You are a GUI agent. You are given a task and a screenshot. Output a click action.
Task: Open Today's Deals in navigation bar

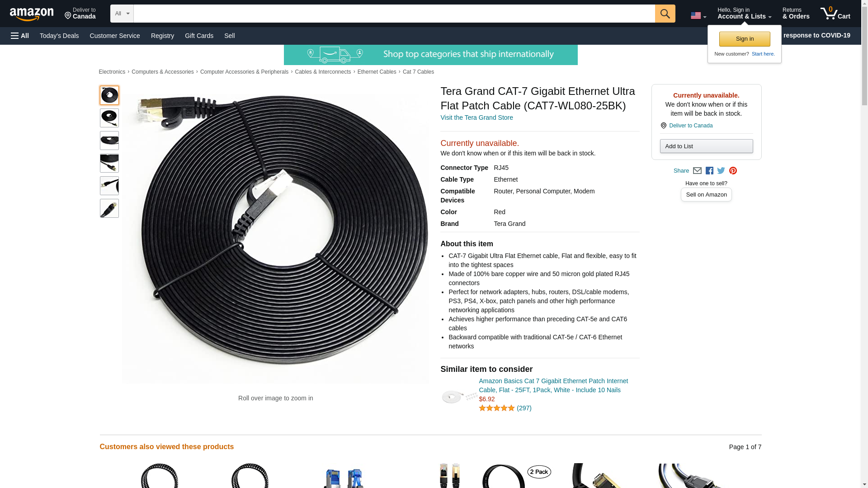59,36
